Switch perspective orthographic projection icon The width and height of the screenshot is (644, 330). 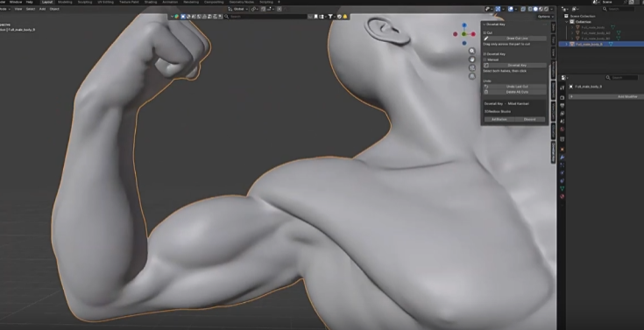pyautogui.click(x=472, y=76)
